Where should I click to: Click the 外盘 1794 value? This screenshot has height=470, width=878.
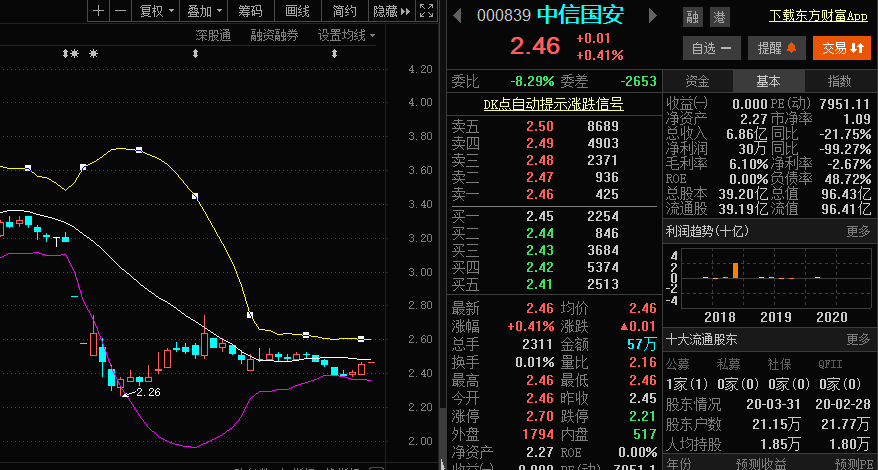pyautogui.click(x=538, y=434)
